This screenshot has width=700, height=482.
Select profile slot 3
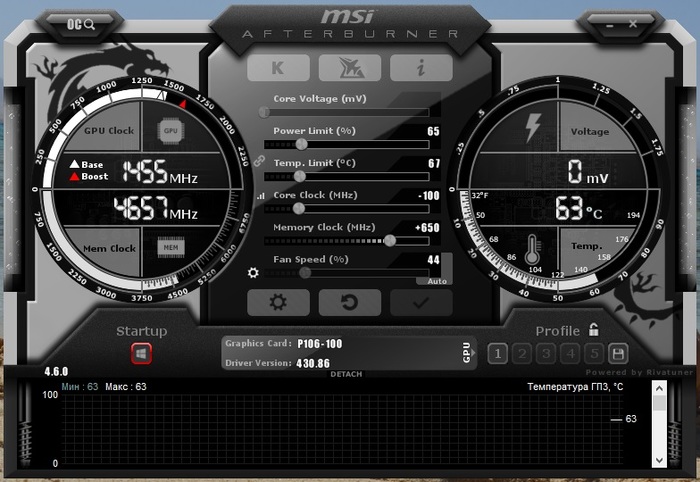tap(546, 354)
